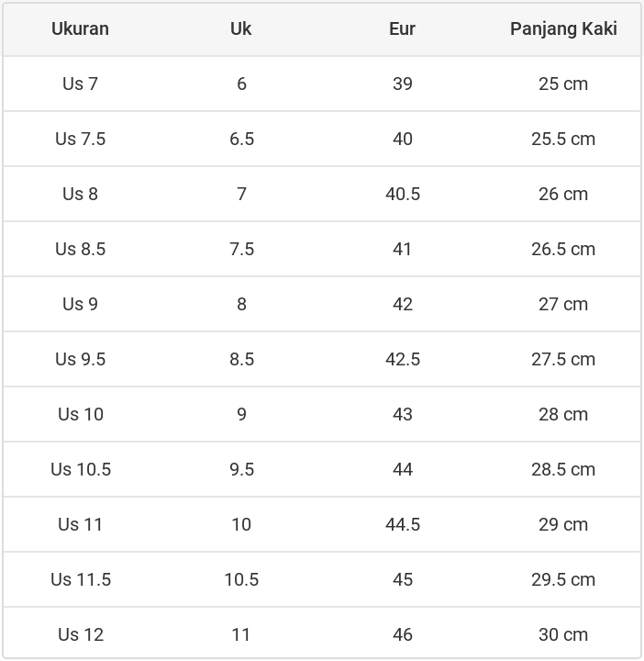Select the Us 8 size cell
Image resolution: width=644 pixels, height=661 pixels.
[80, 194]
